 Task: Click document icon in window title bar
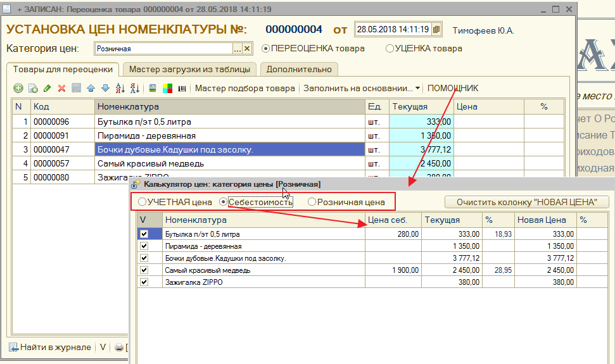click(6, 9)
